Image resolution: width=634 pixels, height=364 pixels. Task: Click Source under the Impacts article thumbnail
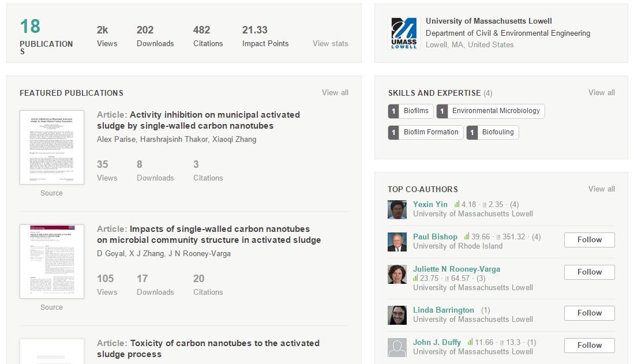tap(51, 307)
